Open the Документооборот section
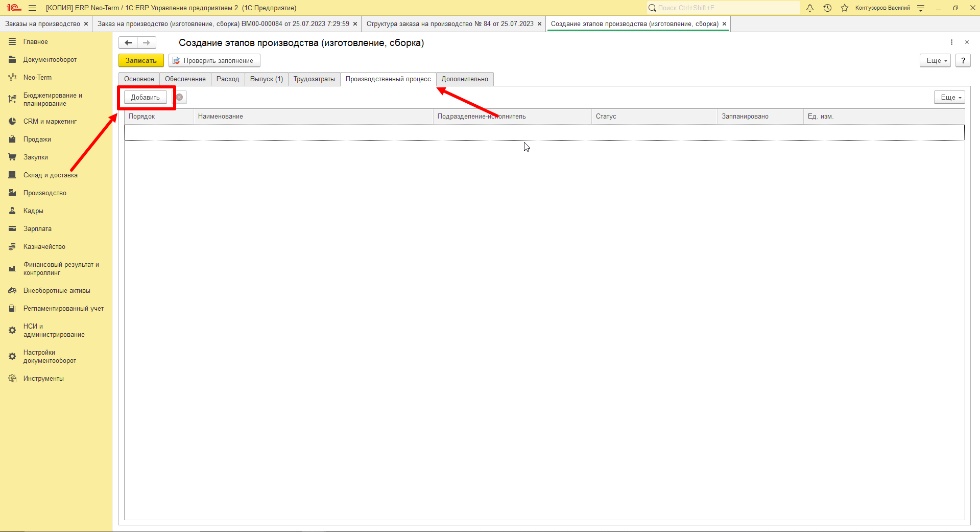980x532 pixels. click(50, 60)
